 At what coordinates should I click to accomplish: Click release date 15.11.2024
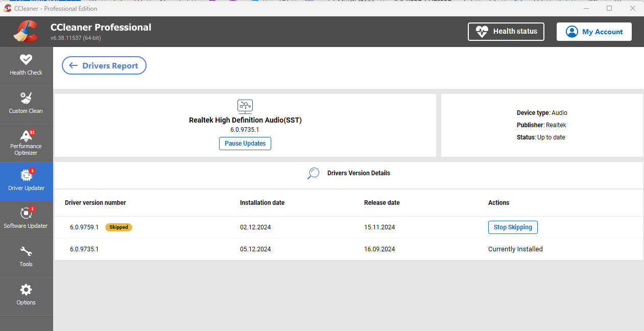tap(379, 227)
